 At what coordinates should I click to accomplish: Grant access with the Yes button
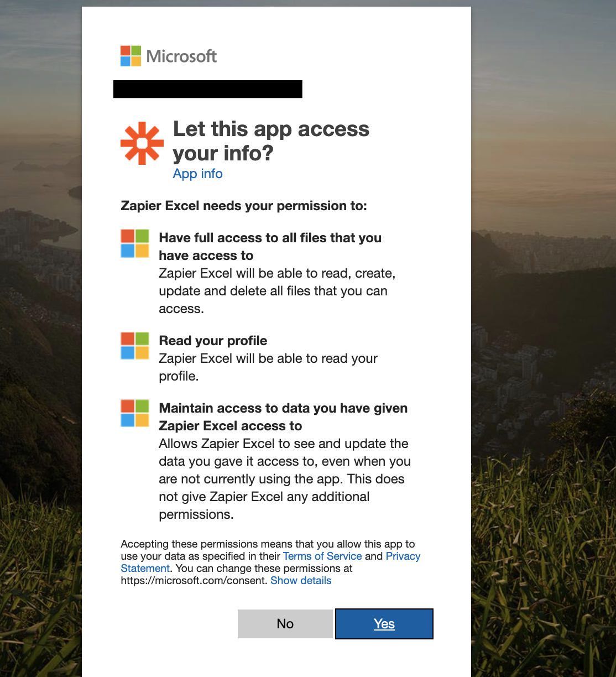384,624
